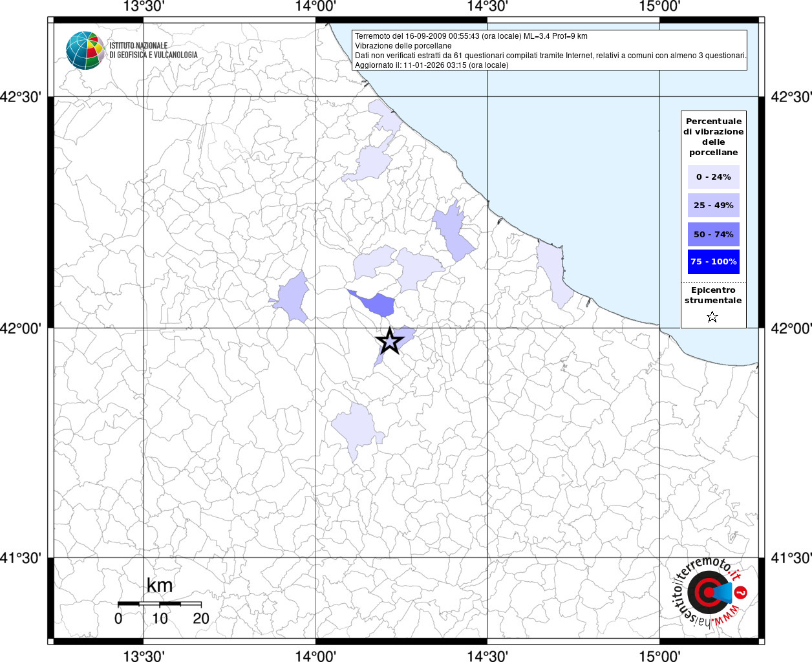Click the left axis label 42°00'
Screen dimensions: 812x662
point(21,328)
